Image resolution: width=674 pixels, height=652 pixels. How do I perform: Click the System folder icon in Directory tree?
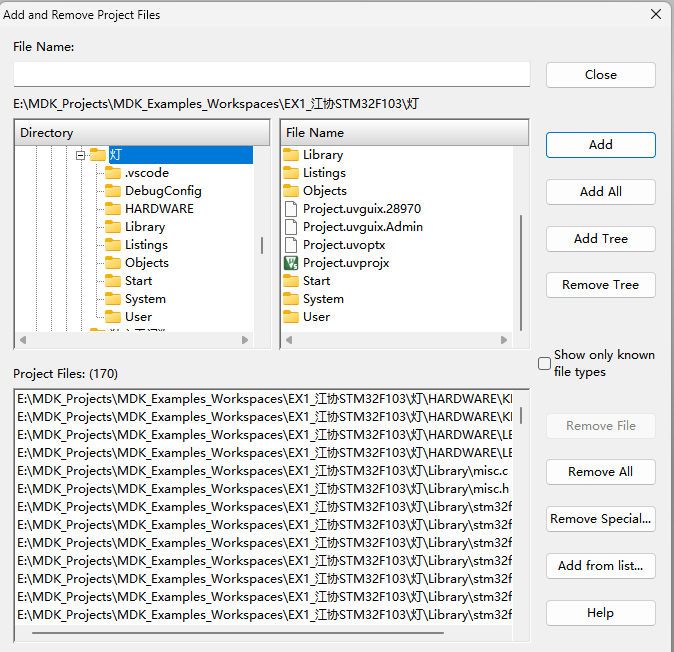[x=113, y=299]
